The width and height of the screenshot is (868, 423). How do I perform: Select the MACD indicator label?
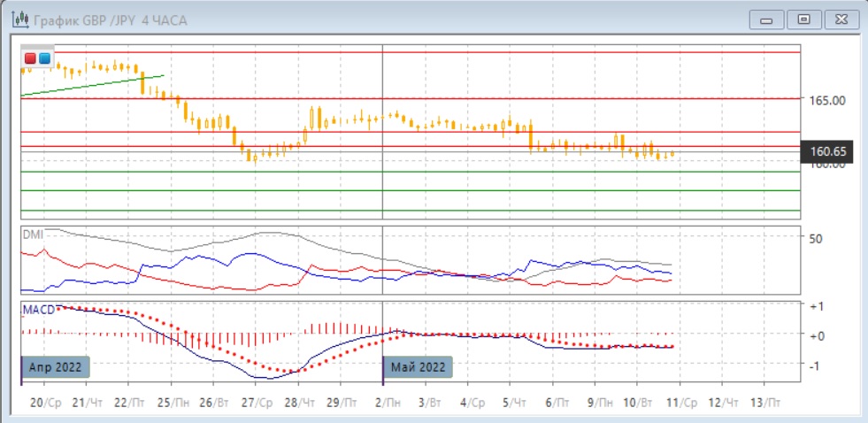click(x=38, y=308)
